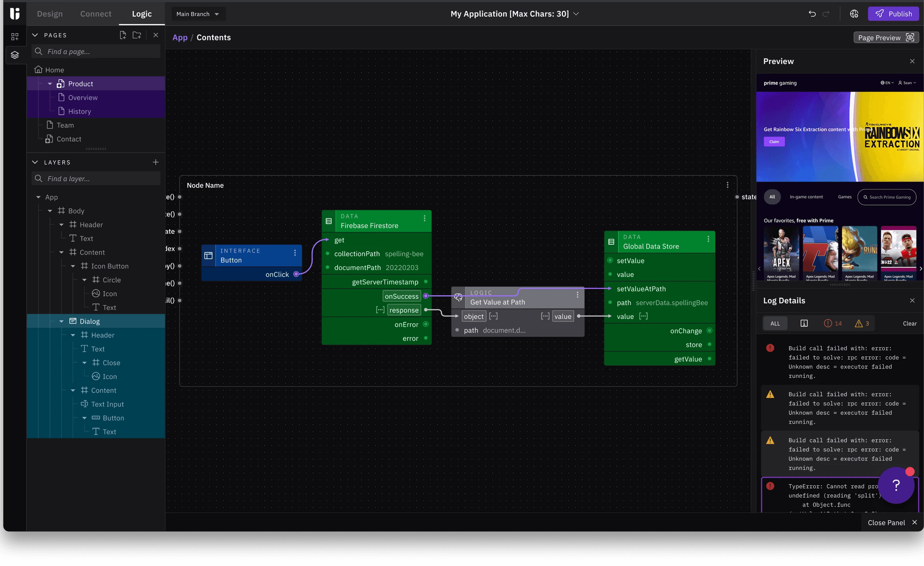924x566 pixels.
Task: Click the purple help question mark button
Action: coord(896,485)
